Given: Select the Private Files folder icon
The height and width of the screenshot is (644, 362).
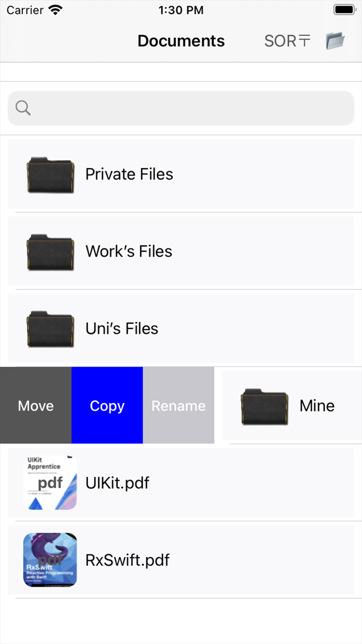Looking at the screenshot, I should (x=50, y=174).
